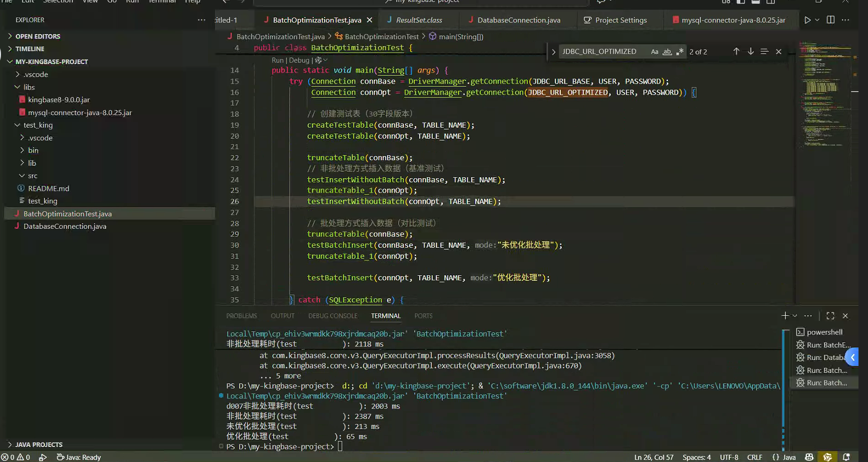The width and height of the screenshot is (868, 462).
Task: Toggle Use Regular Expression in find
Action: [679, 52]
